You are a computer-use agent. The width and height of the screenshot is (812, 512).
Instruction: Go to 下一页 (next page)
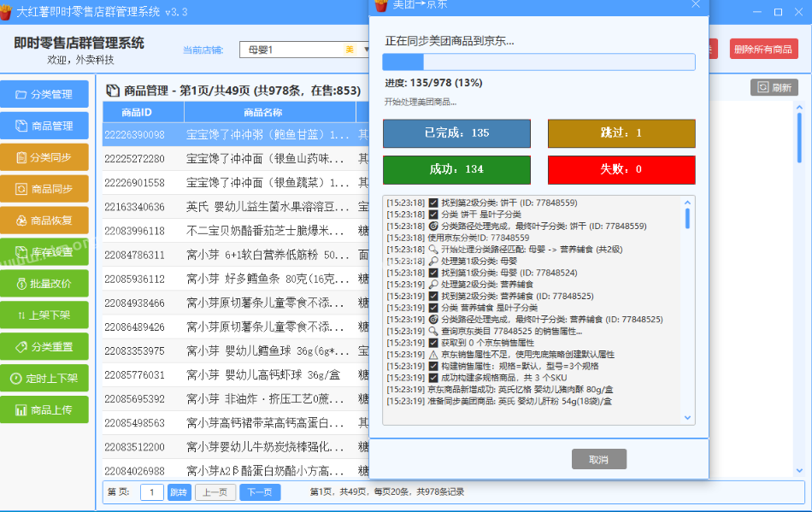[259, 492]
